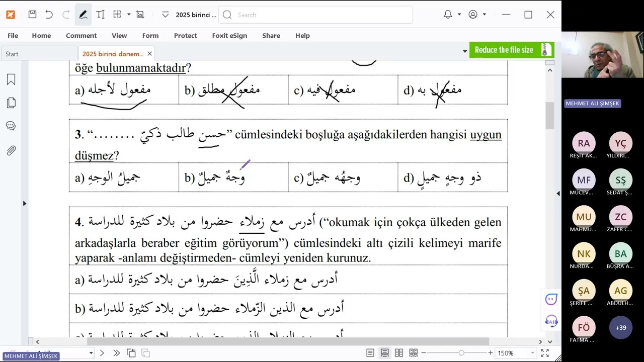644x362 pixels.
Task: Open the Attachments paperclip panel
Action: click(x=11, y=150)
